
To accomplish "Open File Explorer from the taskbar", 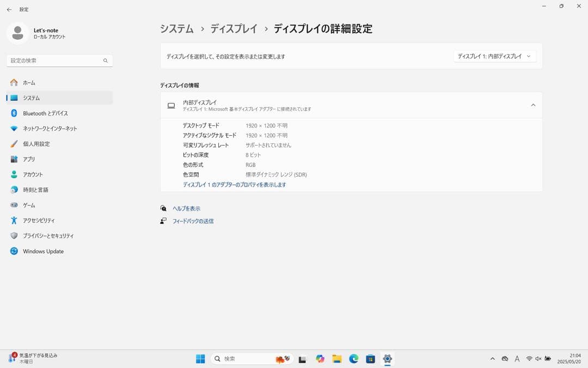I will click(x=337, y=359).
